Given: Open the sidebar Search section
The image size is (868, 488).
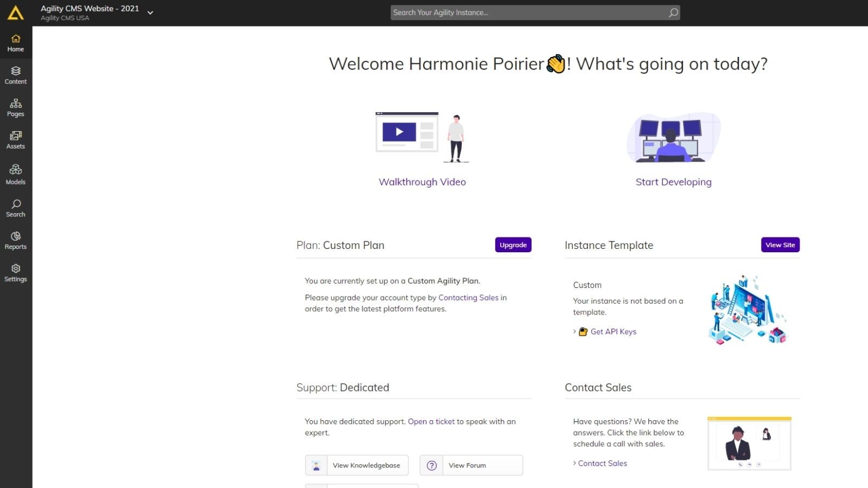Looking at the screenshot, I should (x=16, y=208).
